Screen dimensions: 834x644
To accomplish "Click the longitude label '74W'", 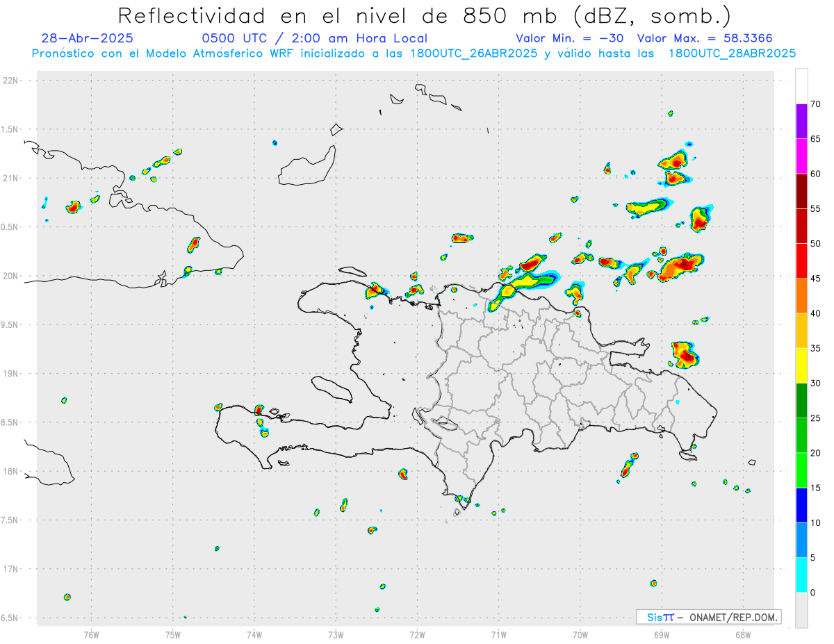I will pos(254,634).
